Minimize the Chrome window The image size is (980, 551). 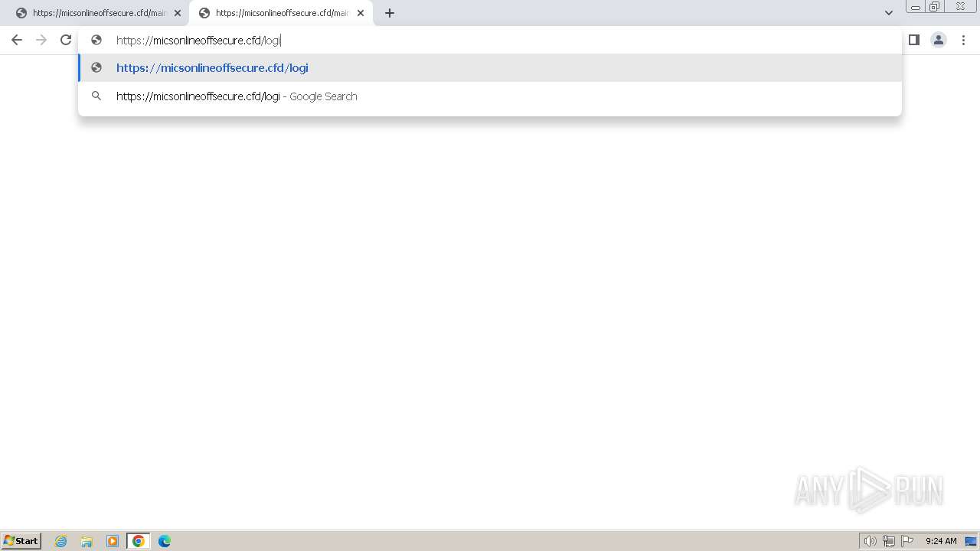click(x=915, y=6)
